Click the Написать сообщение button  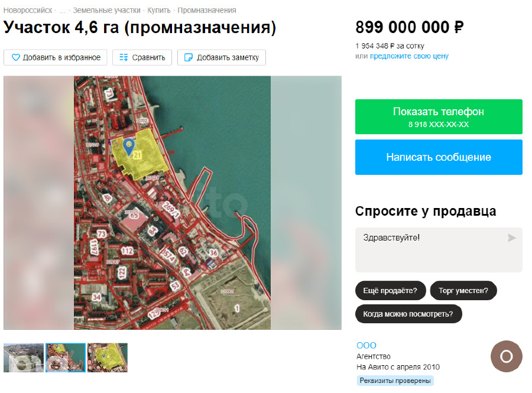(x=439, y=157)
